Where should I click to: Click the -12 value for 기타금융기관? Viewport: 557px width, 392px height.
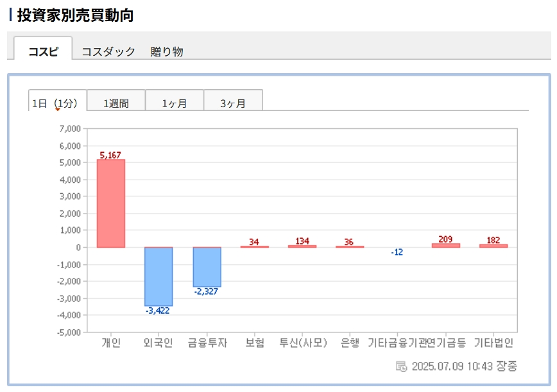coord(397,252)
